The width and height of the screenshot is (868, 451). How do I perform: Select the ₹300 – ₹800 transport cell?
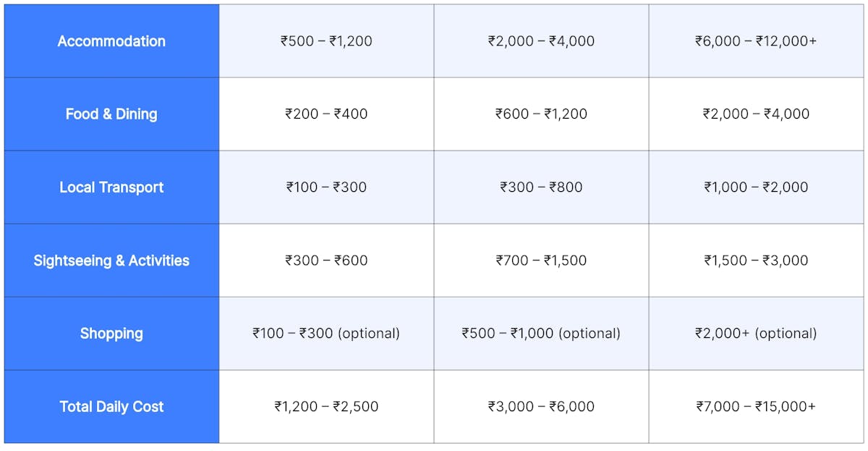pos(541,187)
